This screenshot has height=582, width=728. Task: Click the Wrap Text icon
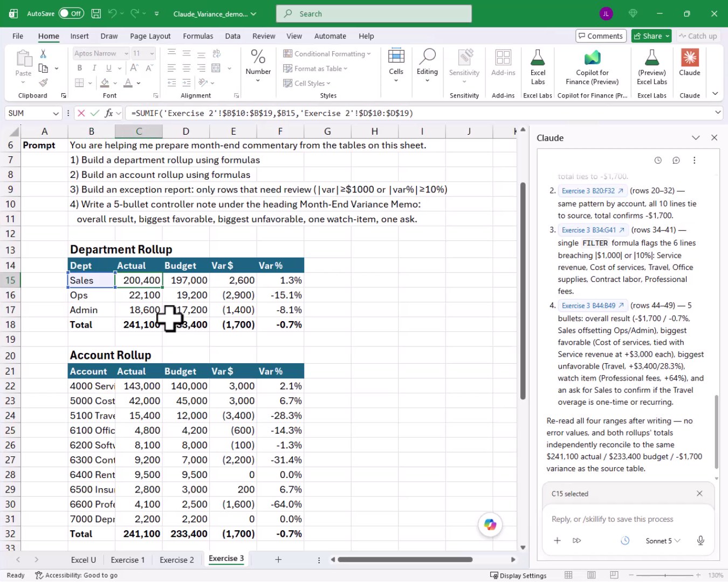pos(216,53)
